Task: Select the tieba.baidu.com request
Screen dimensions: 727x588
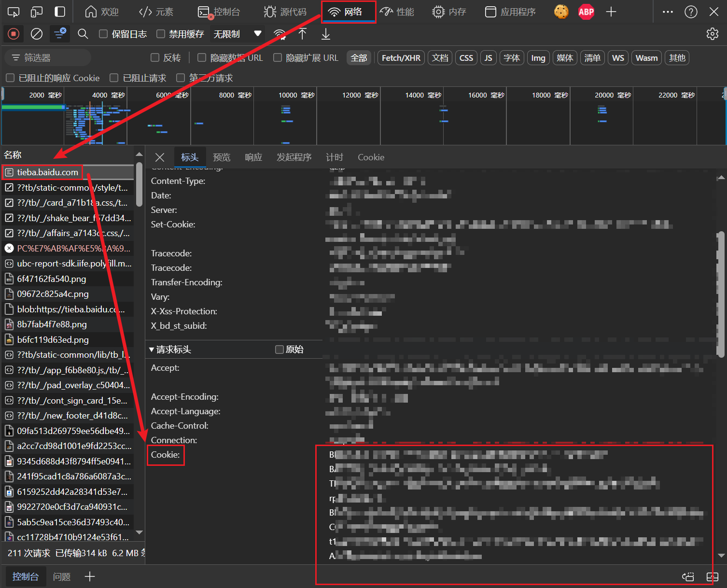Action: point(68,172)
